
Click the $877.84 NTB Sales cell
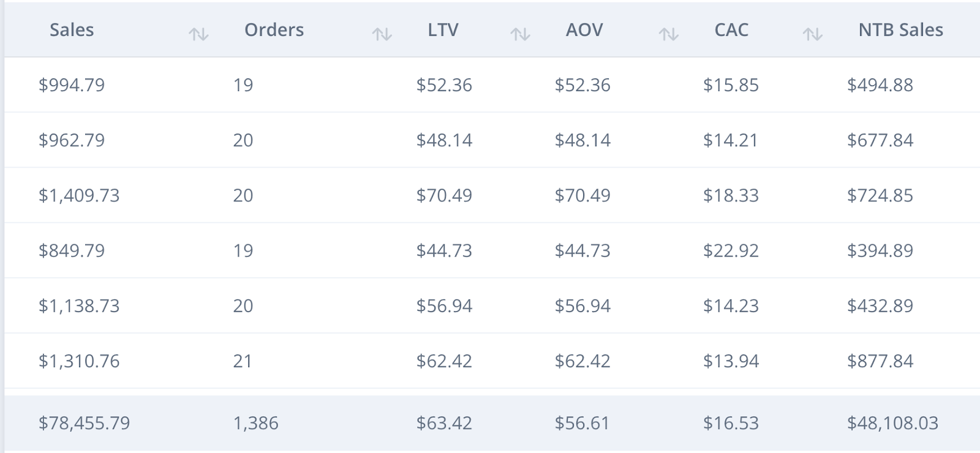(x=880, y=361)
